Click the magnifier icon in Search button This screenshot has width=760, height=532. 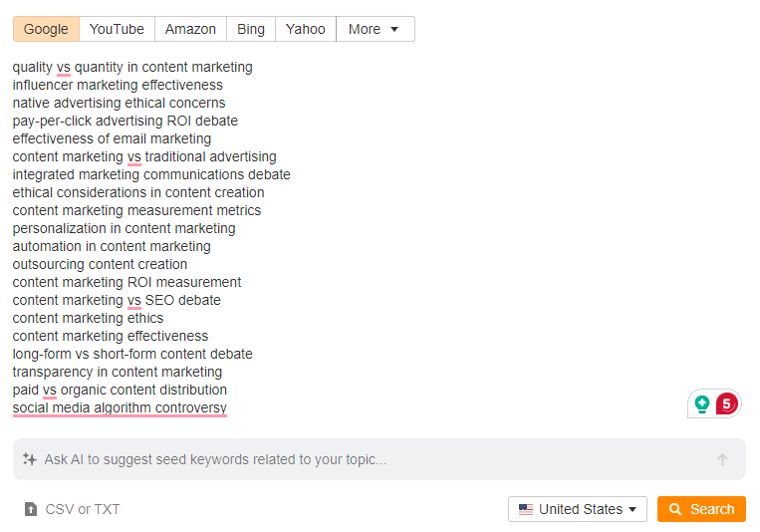point(675,509)
